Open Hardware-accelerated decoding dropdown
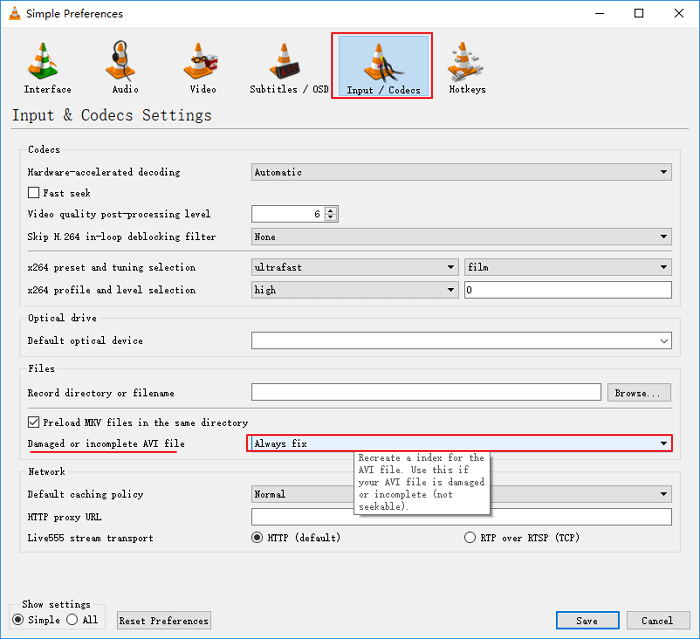 coord(461,172)
